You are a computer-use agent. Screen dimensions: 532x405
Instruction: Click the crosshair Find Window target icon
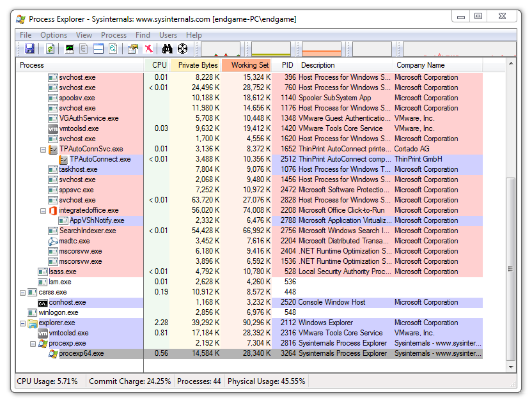point(182,49)
